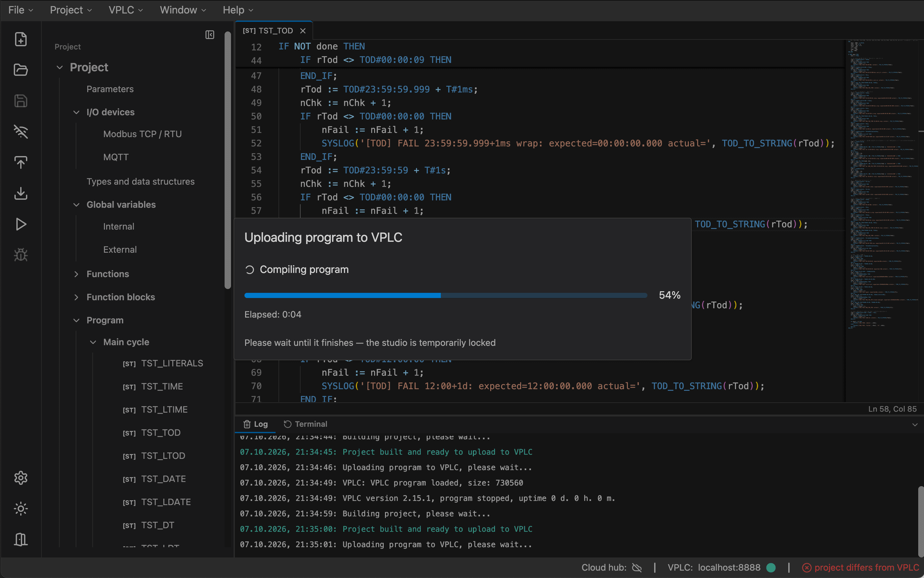This screenshot has width=924, height=578.
Task: Collapse the Global variables node
Action: tap(76, 205)
